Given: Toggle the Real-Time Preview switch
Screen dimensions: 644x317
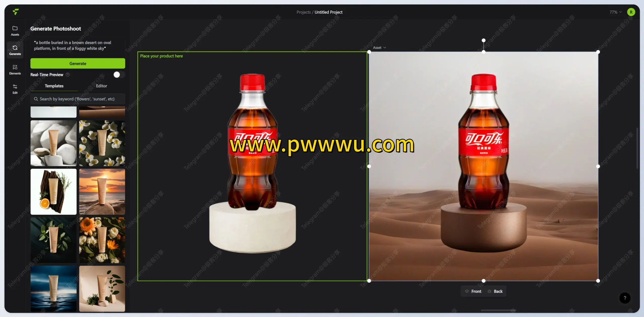Looking at the screenshot, I should pyautogui.click(x=119, y=75).
